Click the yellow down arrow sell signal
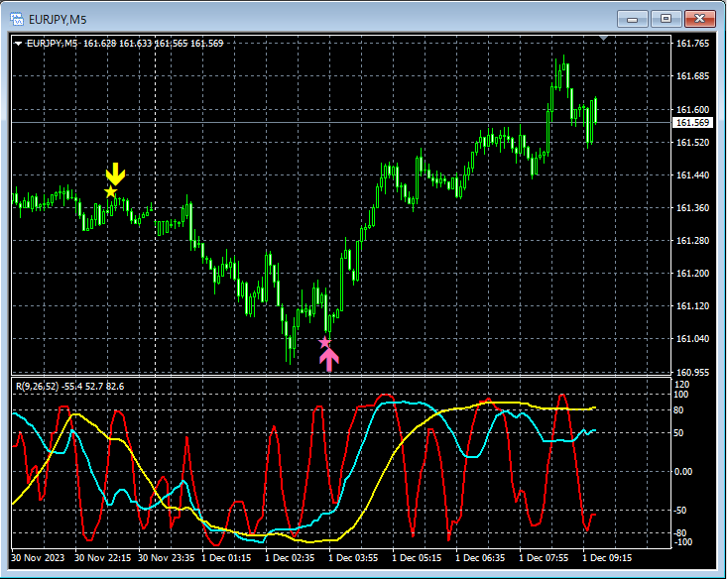Viewport: 728px width, 579px height. pos(115,174)
